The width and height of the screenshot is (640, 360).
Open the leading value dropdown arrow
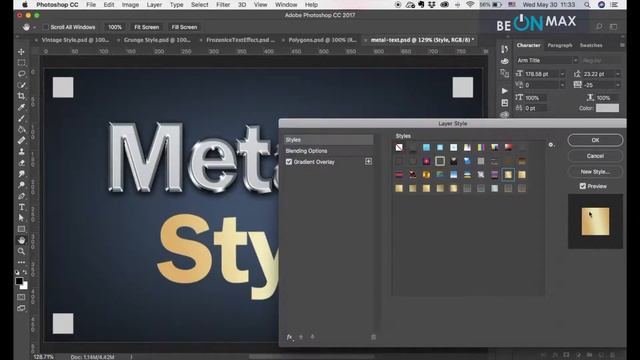(618, 74)
